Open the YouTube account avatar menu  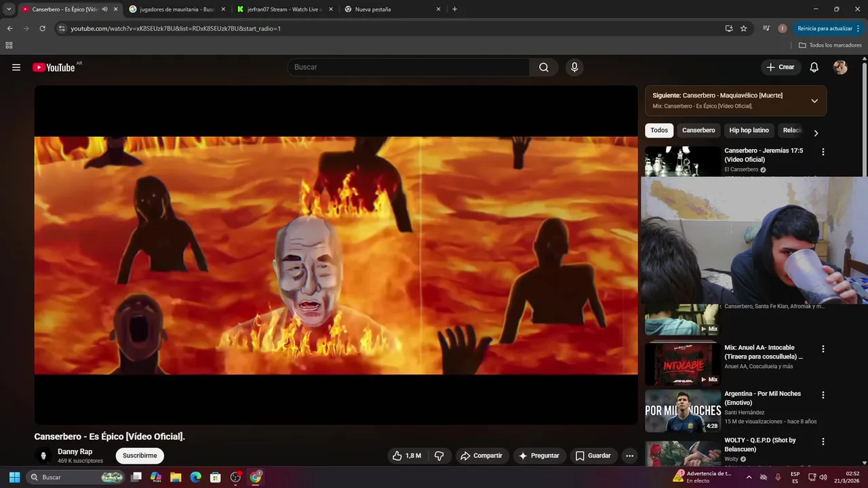coord(840,67)
